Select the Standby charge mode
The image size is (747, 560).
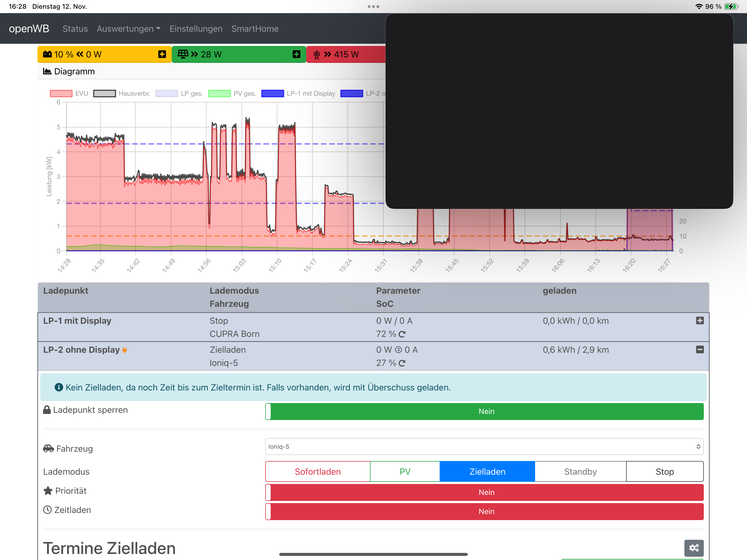(580, 471)
